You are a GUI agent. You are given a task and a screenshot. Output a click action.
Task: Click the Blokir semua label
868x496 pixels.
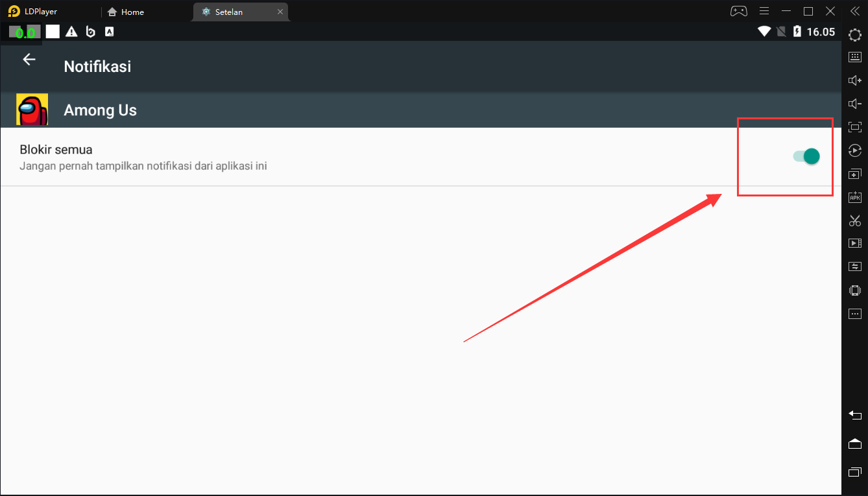pos(56,150)
